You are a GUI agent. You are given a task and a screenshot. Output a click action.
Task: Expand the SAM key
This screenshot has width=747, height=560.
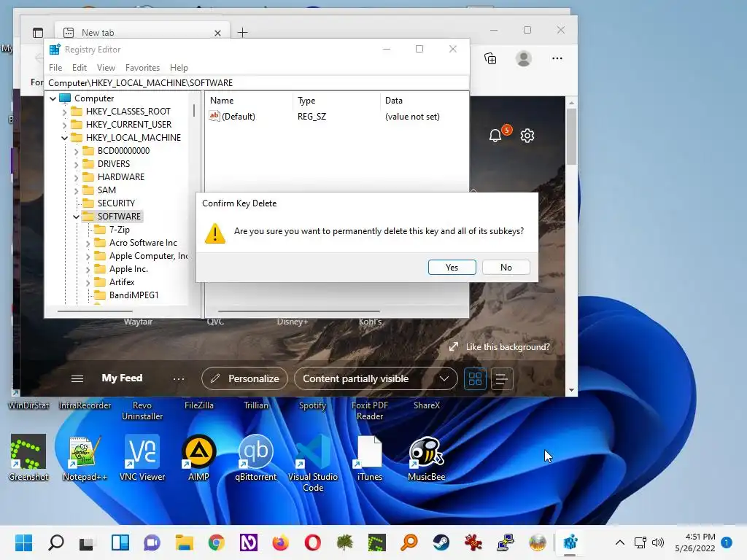click(76, 190)
